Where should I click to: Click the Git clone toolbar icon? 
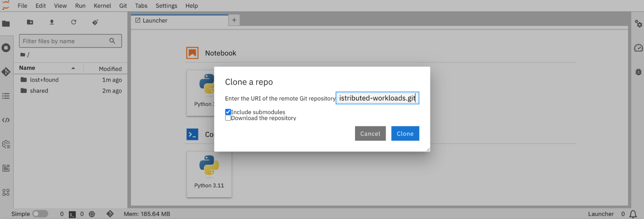pos(95,22)
